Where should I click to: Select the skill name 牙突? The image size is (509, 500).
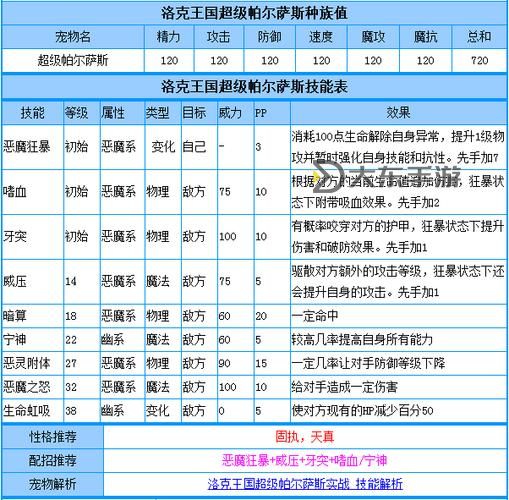[15, 237]
